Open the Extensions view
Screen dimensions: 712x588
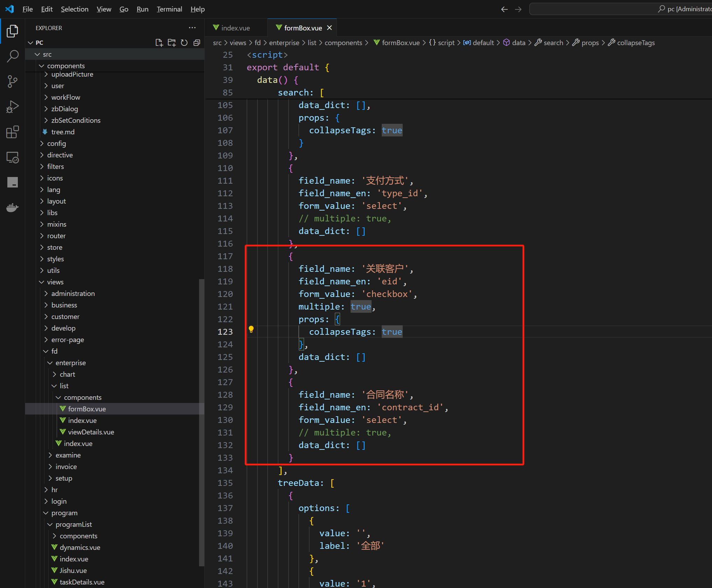point(13,132)
